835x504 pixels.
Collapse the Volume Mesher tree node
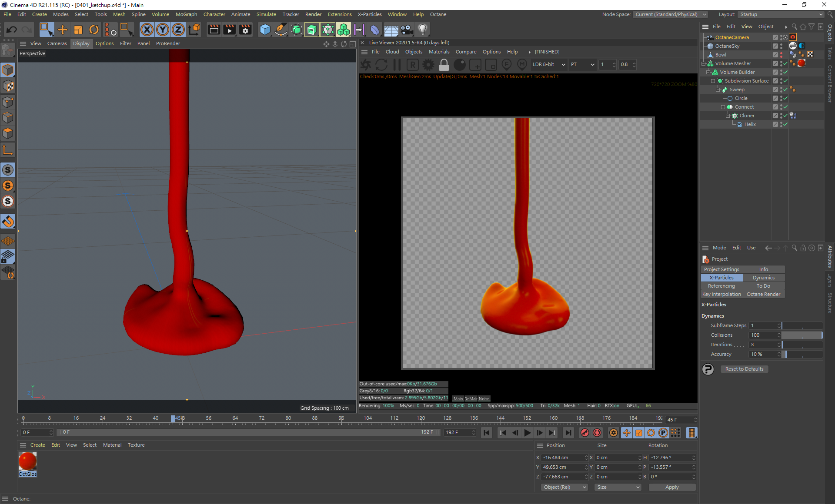[x=704, y=63]
